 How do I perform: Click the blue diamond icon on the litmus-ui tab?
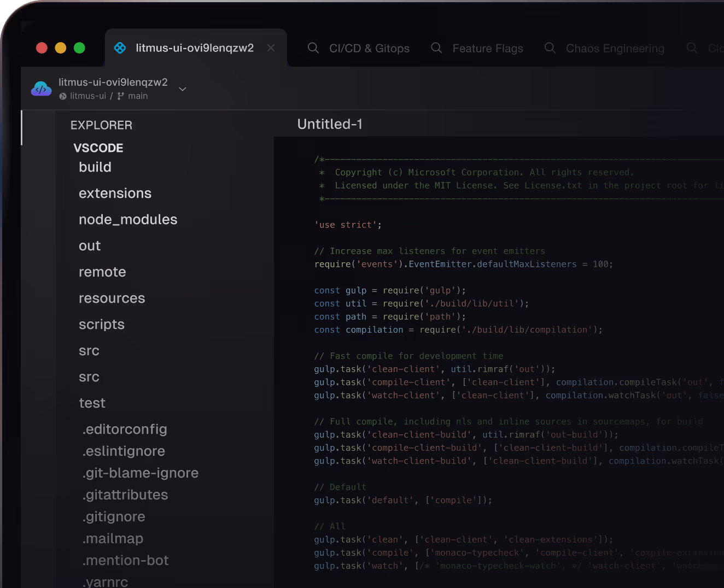[x=120, y=48]
